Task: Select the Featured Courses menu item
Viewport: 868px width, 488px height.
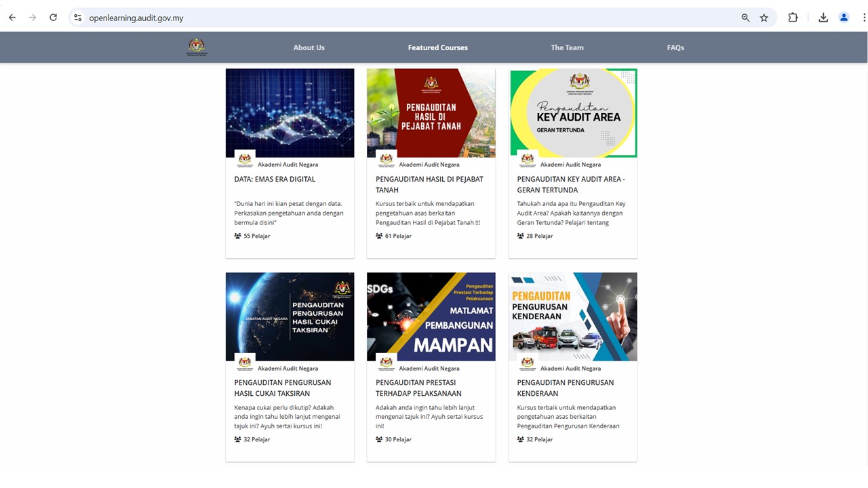Action: (x=437, y=47)
